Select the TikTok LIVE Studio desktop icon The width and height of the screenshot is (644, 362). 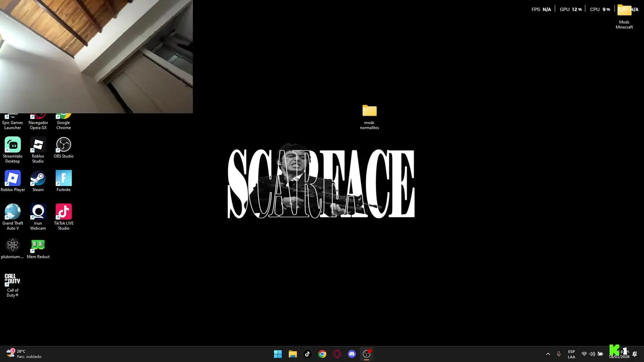pos(63,217)
